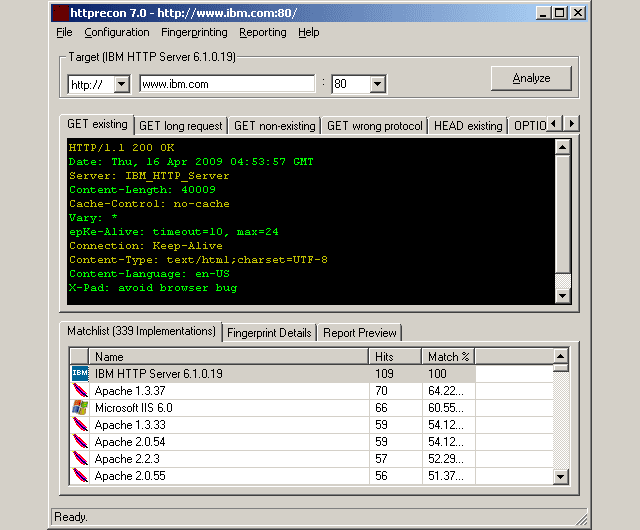640x530 pixels.
Task: Click the 100 match percent cell
Action: pos(449,374)
